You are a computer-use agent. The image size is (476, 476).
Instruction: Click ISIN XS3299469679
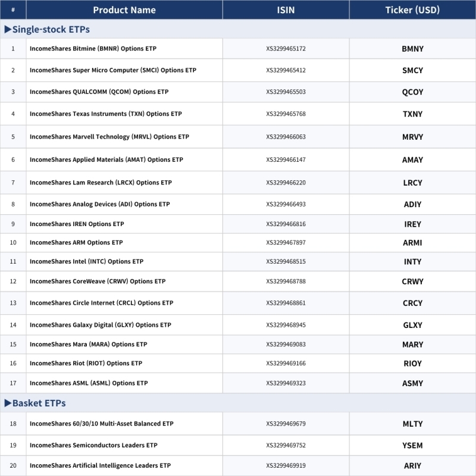tap(286, 424)
